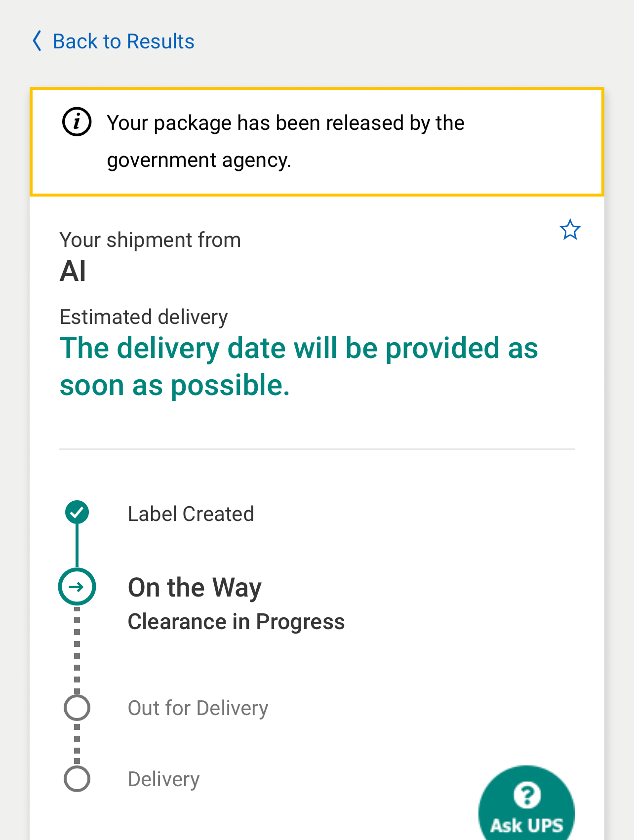Screen dimensions: 634x840
Task: Click Clearance in Progress status text
Action: tap(236, 622)
